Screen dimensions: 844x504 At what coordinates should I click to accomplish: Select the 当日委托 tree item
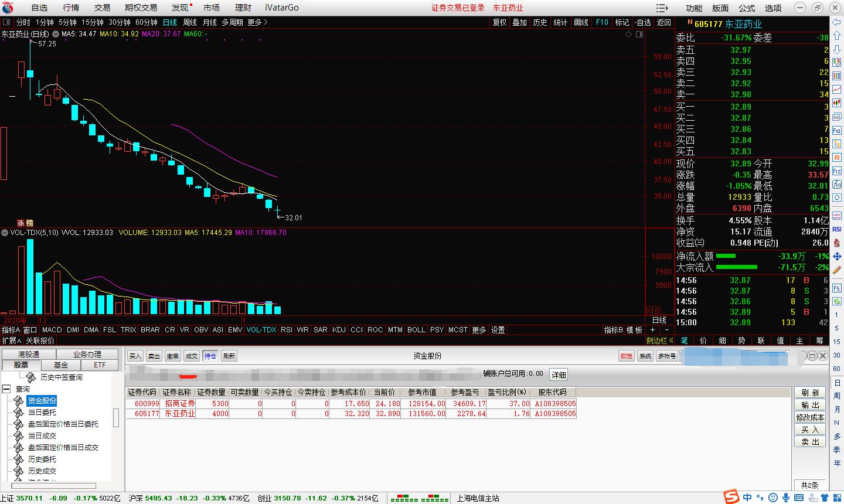pos(42,412)
